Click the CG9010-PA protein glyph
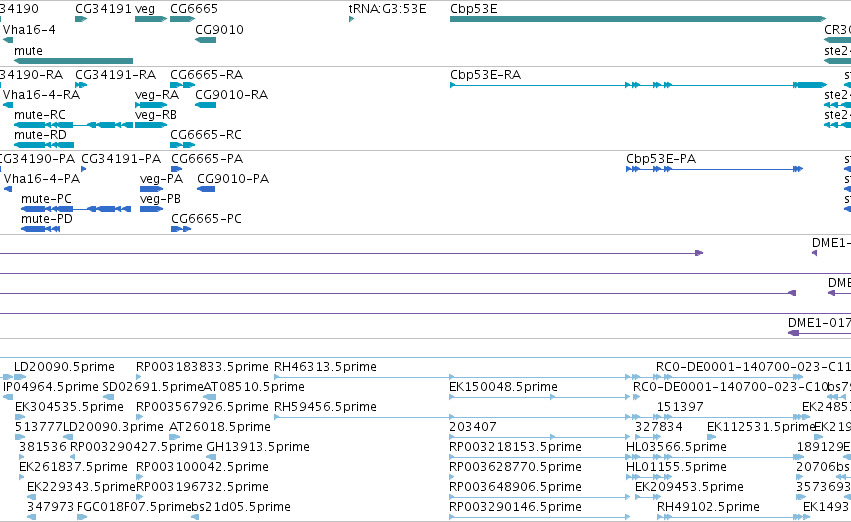Image resolution: width=851 pixels, height=522 pixels. point(206,189)
